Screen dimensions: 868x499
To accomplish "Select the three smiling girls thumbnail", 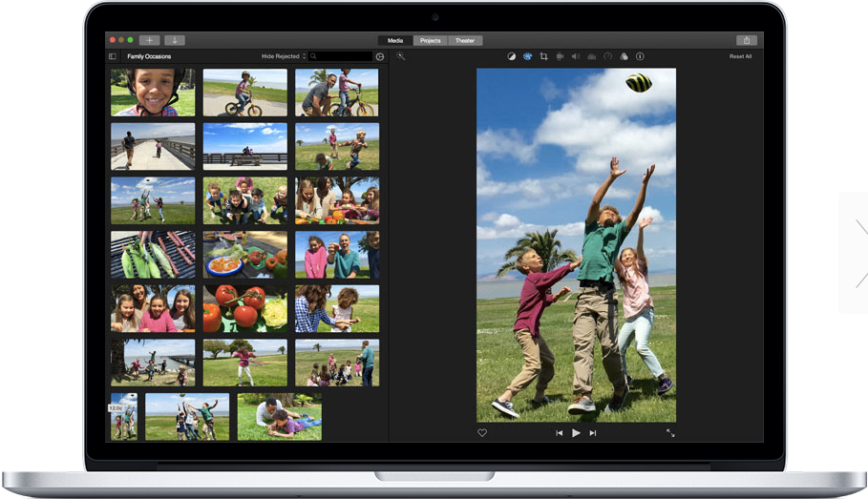I will coord(153,309).
